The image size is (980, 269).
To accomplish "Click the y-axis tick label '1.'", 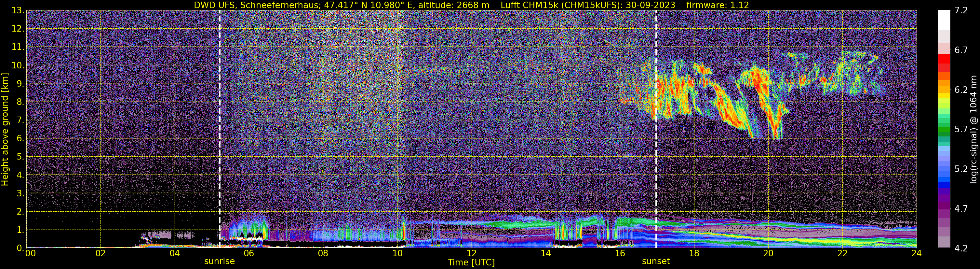I will (20, 230).
